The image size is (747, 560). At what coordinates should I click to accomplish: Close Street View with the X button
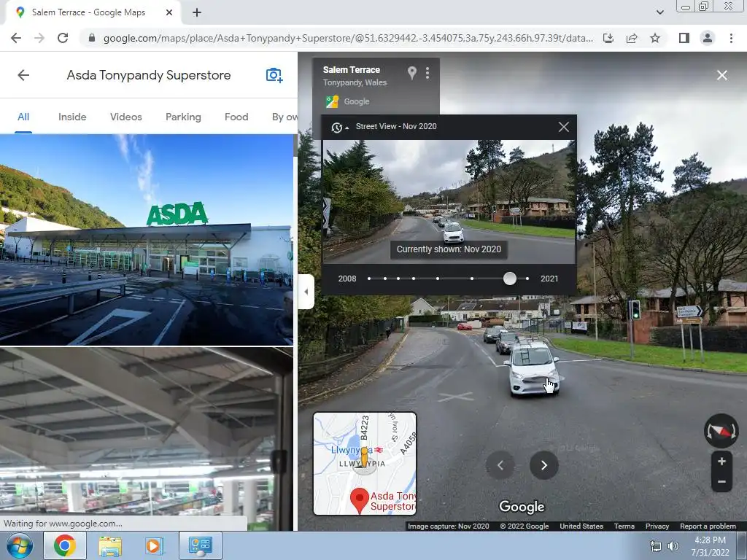pos(721,75)
